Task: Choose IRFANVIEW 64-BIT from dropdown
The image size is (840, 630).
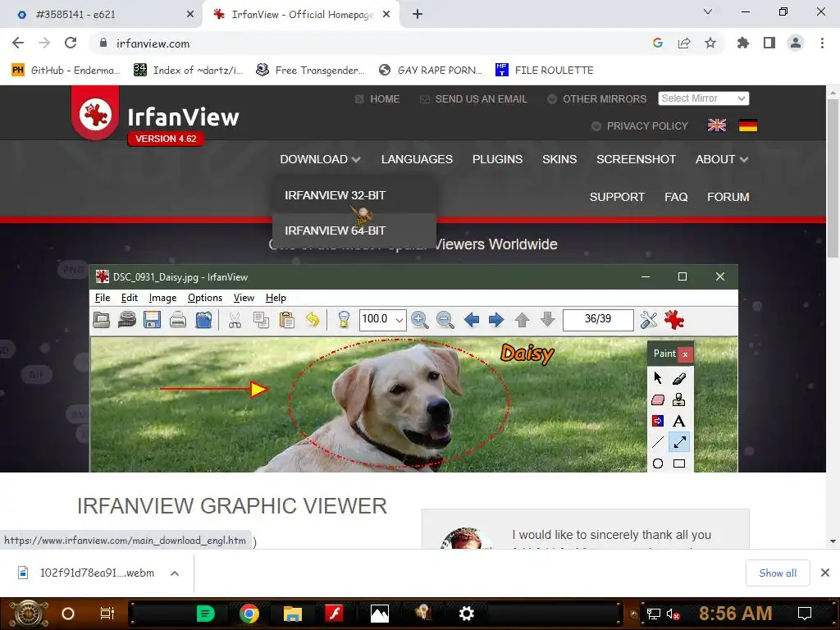Action: 354,231
